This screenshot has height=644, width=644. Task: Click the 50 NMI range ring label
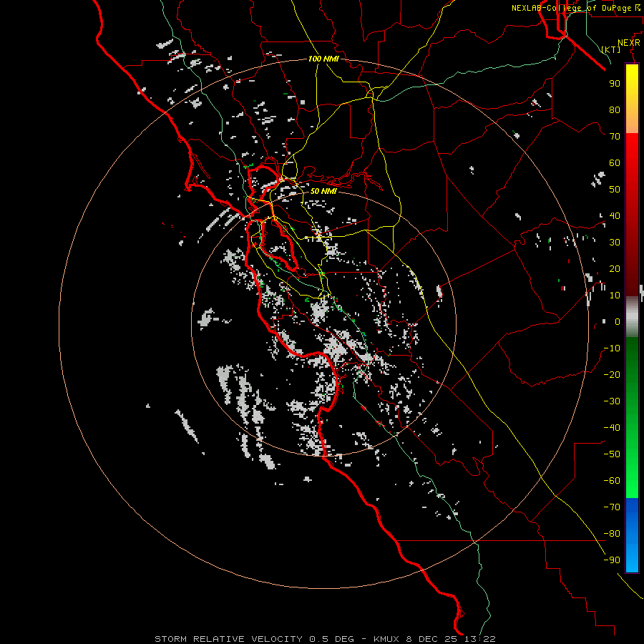click(x=323, y=191)
